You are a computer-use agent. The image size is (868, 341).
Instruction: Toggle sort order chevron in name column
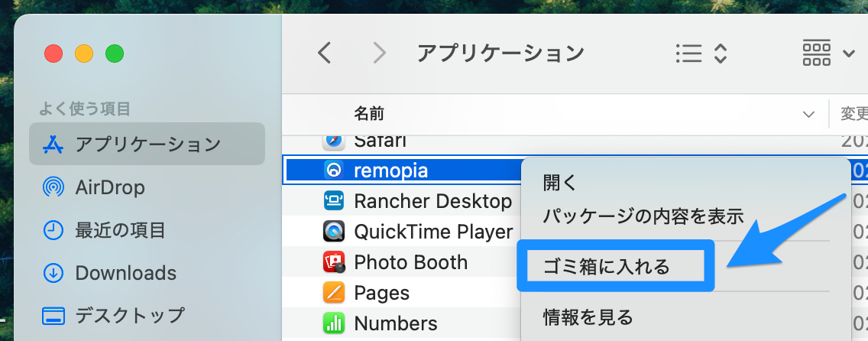coord(808,115)
